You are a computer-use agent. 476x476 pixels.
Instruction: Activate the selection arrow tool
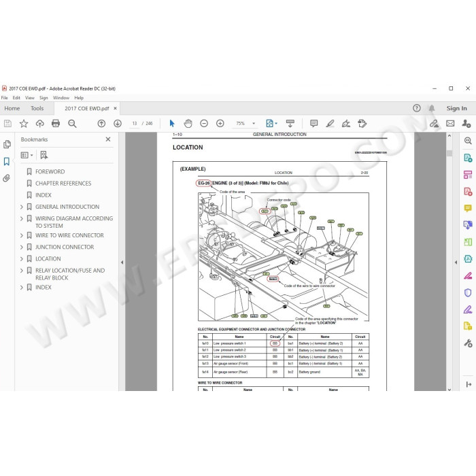(172, 124)
